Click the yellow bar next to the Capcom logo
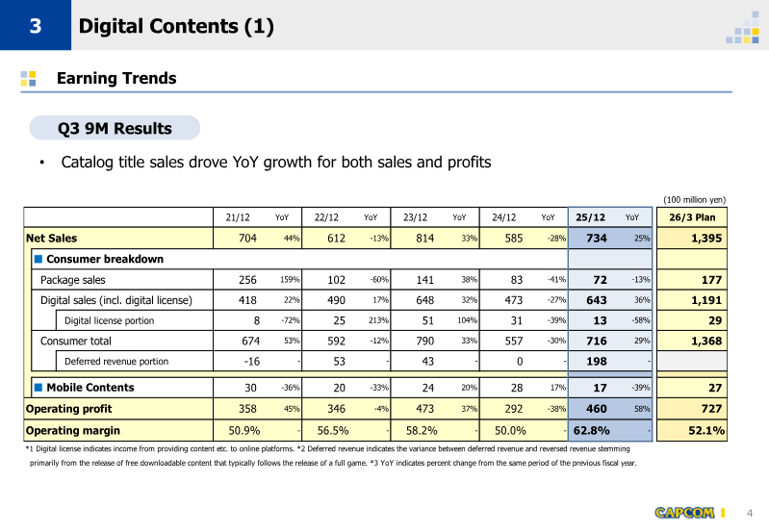 pos(723,513)
